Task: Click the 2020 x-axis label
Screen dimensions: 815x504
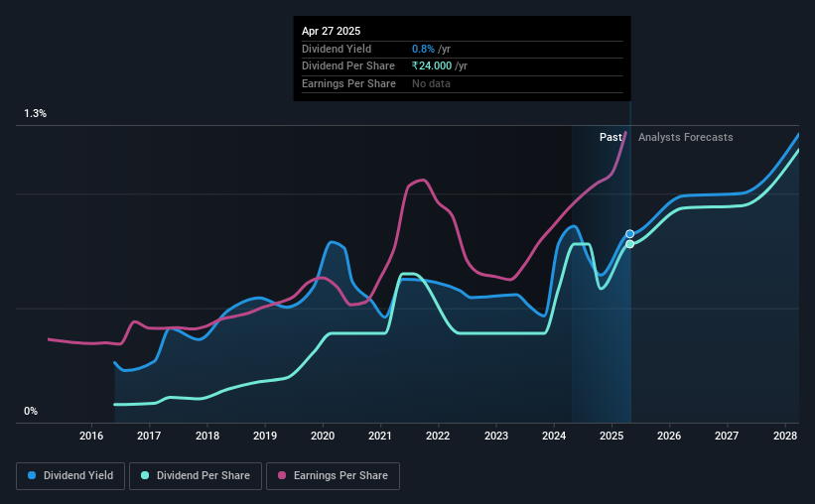Action: [323, 436]
